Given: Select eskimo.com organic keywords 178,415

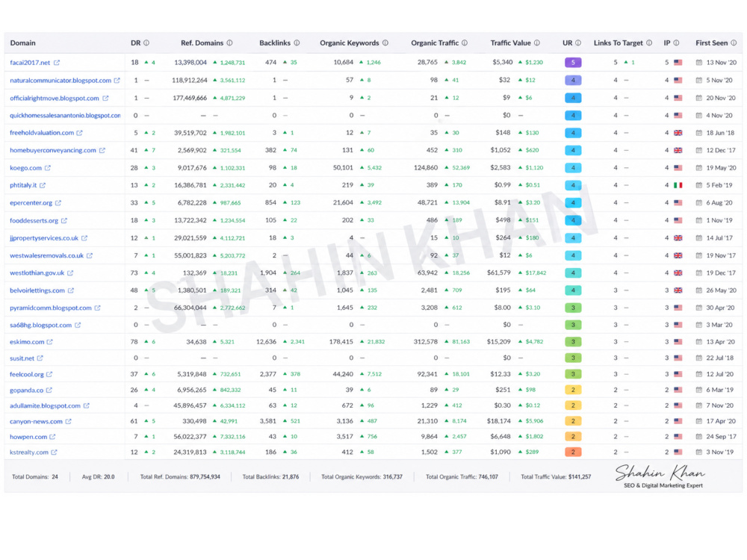Looking at the screenshot, I should point(341,342).
